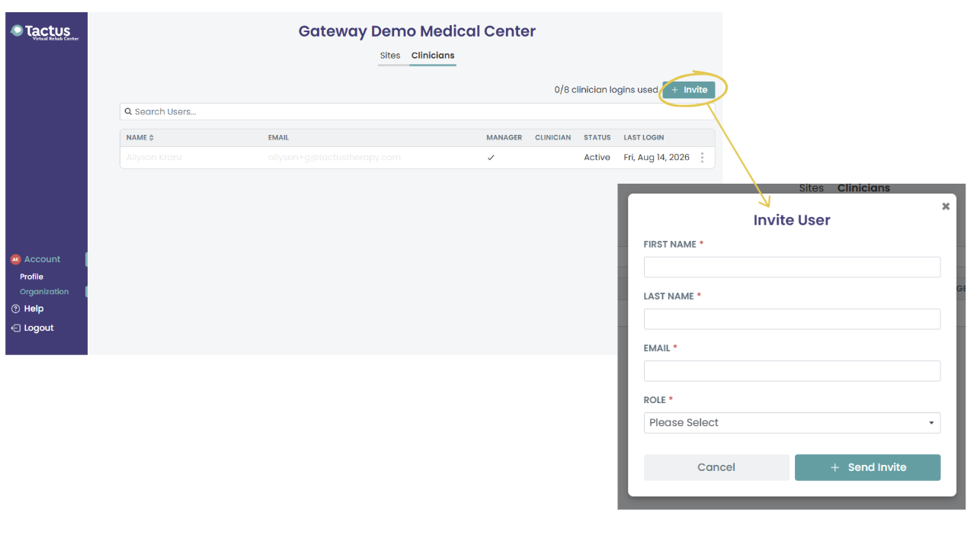The width and height of the screenshot is (980, 535).
Task: Open Help from the sidebar
Action: 34,309
